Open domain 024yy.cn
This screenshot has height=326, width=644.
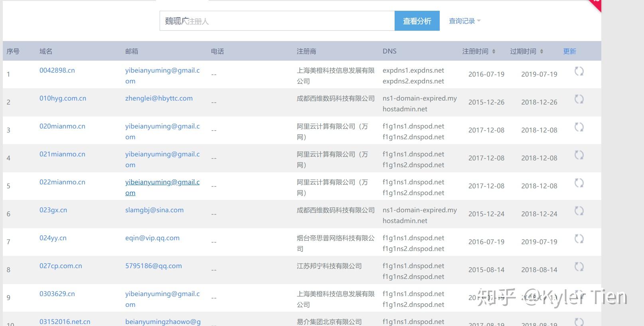coord(53,238)
